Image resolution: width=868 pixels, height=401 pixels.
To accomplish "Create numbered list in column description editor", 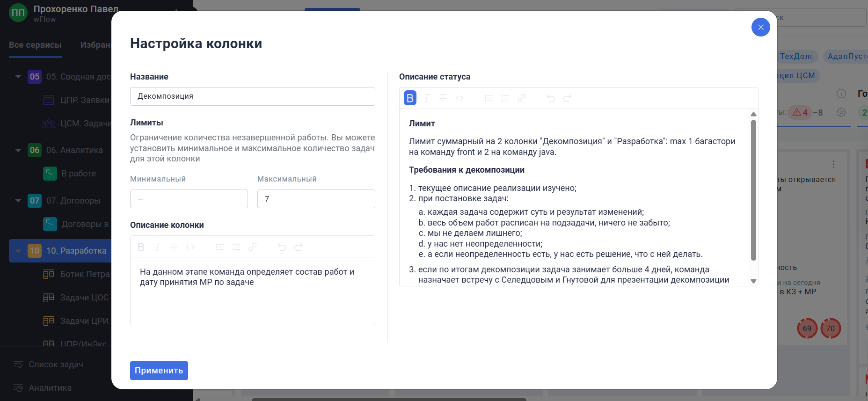I will click(236, 247).
